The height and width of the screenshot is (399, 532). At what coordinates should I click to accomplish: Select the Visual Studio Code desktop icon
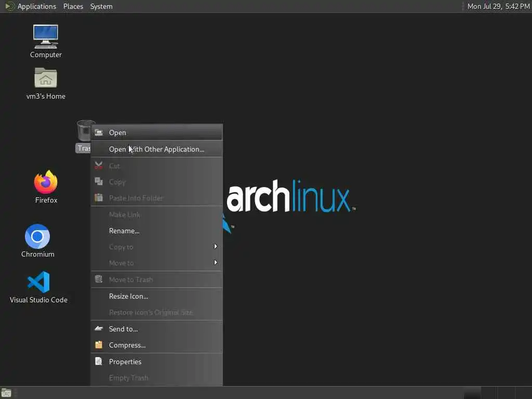click(x=38, y=287)
